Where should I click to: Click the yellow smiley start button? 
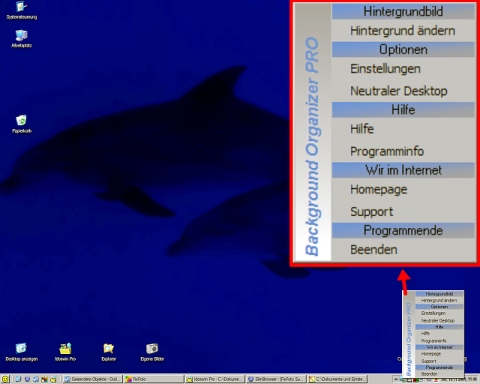[5, 379]
